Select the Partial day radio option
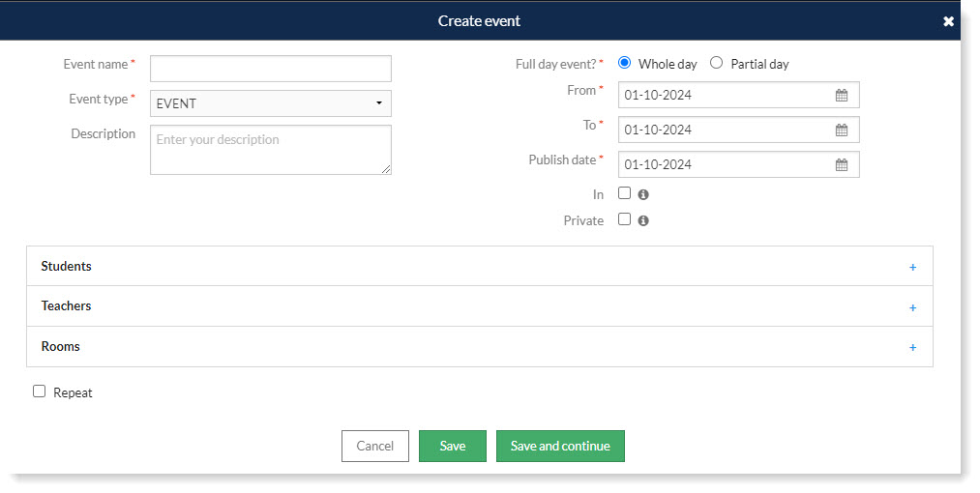The height and width of the screenshot is (493, 980). pyautogui.click(x=717, y=64)
